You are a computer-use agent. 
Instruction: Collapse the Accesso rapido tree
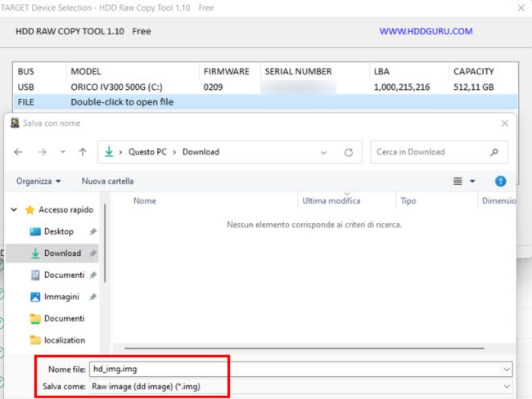click(14, 210)
